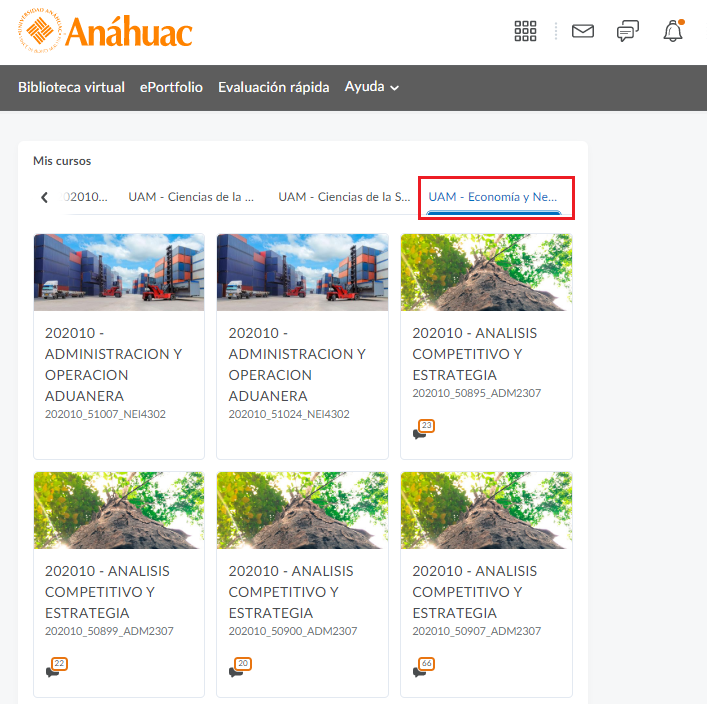
Task: Expand the Ayuda dropdown menu
Action: pos(371,87)
